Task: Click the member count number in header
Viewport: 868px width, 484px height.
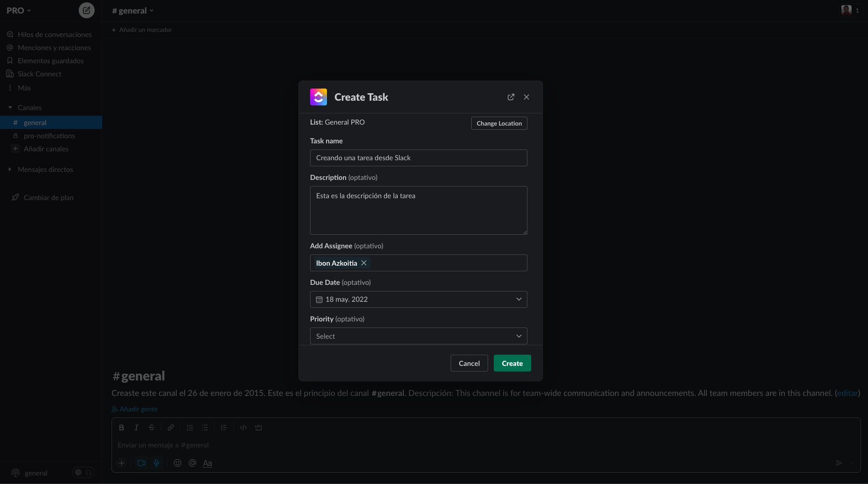Action: point(857,10)
